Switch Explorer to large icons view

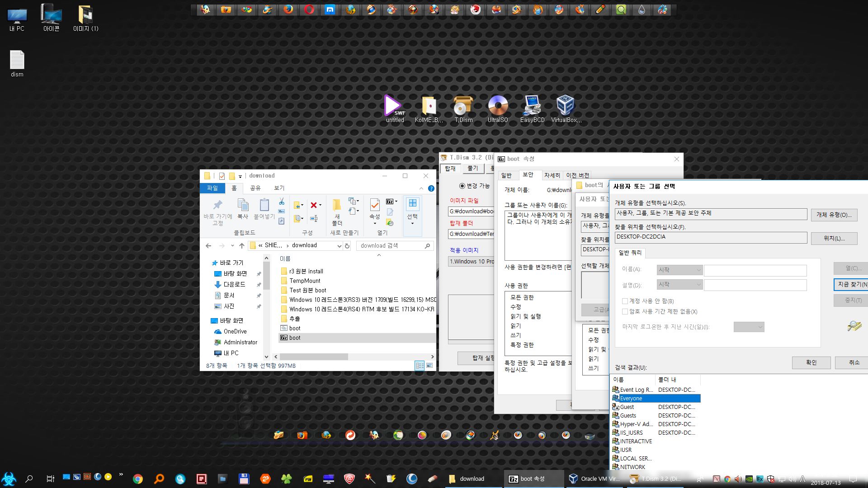point(429,366)
